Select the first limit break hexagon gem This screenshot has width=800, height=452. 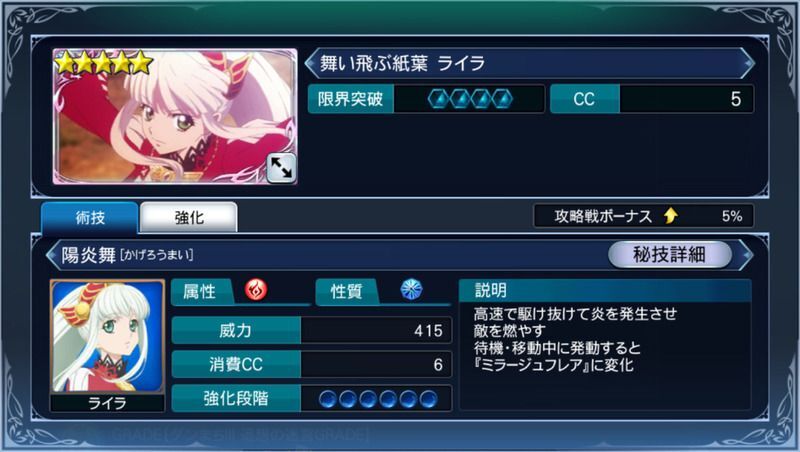[438, 99]
